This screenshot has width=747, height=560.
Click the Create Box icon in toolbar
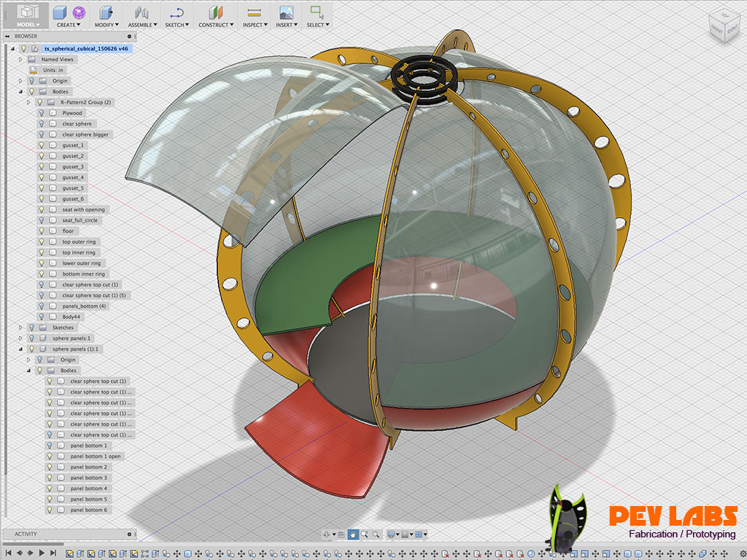(x=60, y=12)
